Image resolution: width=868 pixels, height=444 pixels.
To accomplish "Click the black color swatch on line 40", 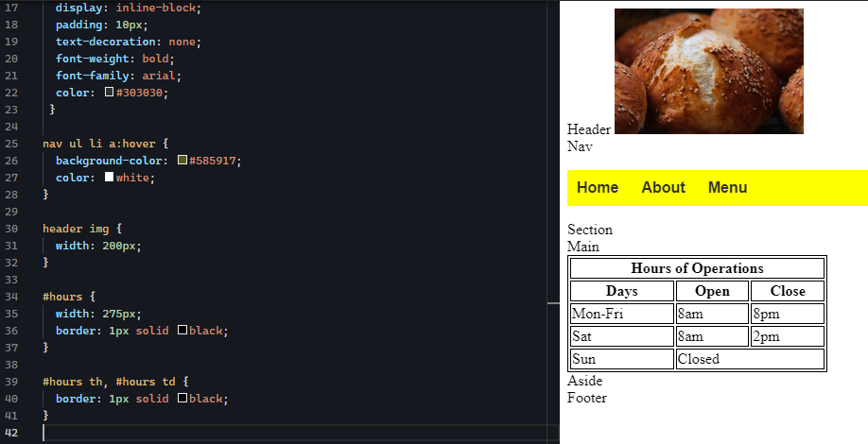I will click(x=182, y=399).
